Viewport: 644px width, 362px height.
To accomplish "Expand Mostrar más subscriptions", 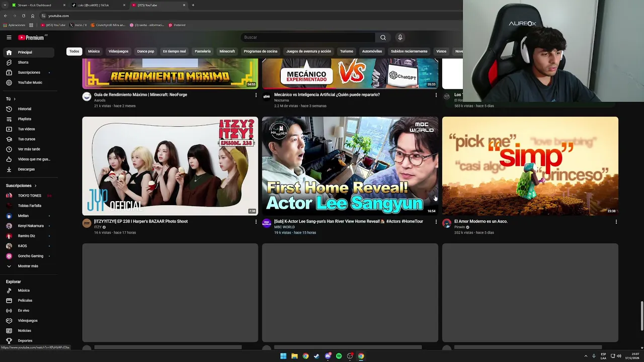I will (x=29, y=266).
